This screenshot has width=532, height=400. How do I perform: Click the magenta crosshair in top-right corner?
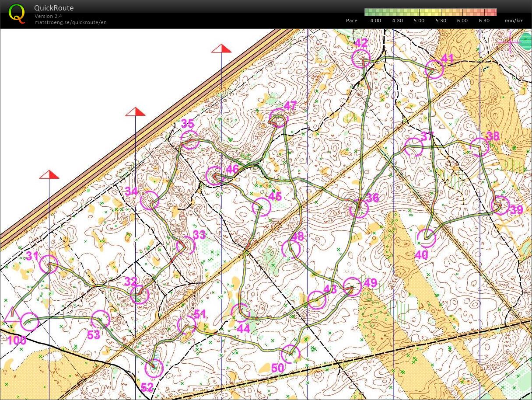(x=511, y=42)
